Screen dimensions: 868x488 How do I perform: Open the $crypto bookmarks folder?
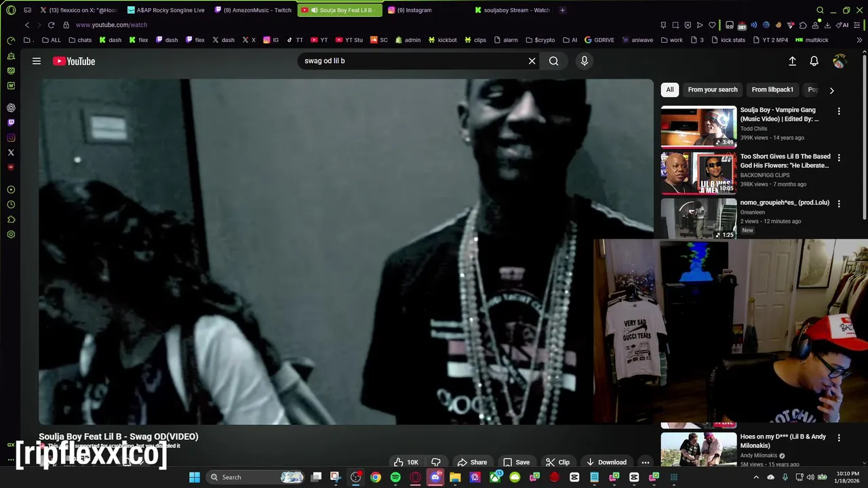(x=540, y=40)
